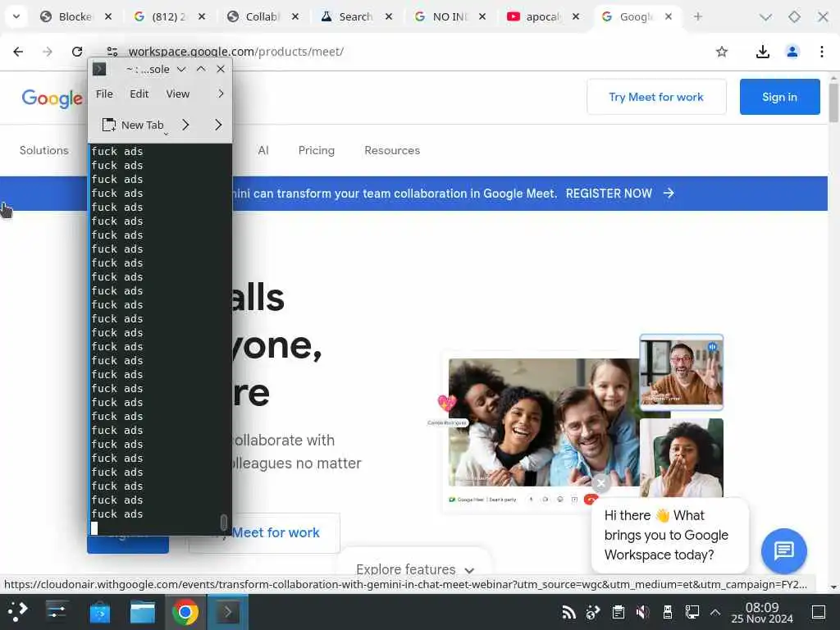Open System Settings in taskbar
This screenshot has height=630, width=840.
pyautogui.click(x=57, y=611)
